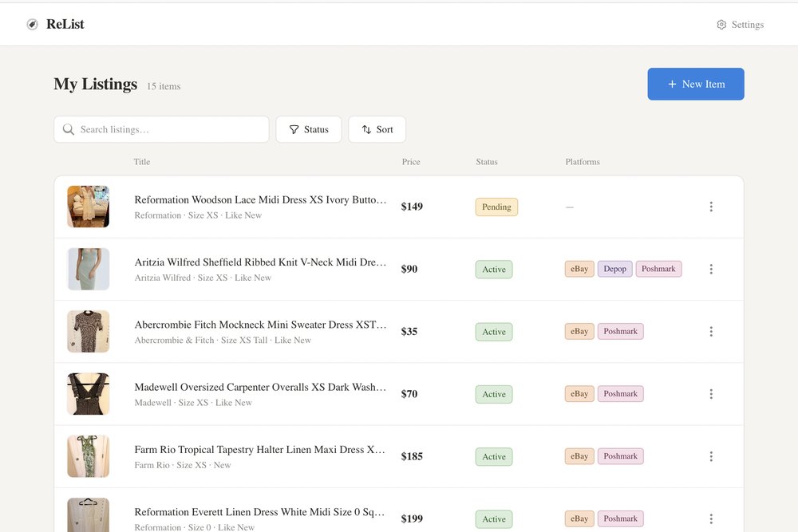The width and height of the screenshot is (798, 532).
Task: Click the arrows icon in Sort button
Action: tap(366, 130)
